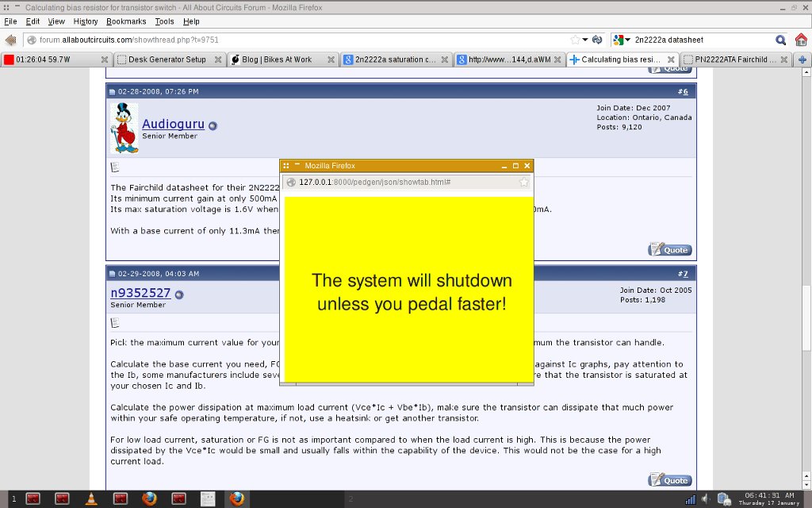Screen dimensions: 812x508
Task: Click the site identity icon in the popup address bar
Action: (291, 182)
